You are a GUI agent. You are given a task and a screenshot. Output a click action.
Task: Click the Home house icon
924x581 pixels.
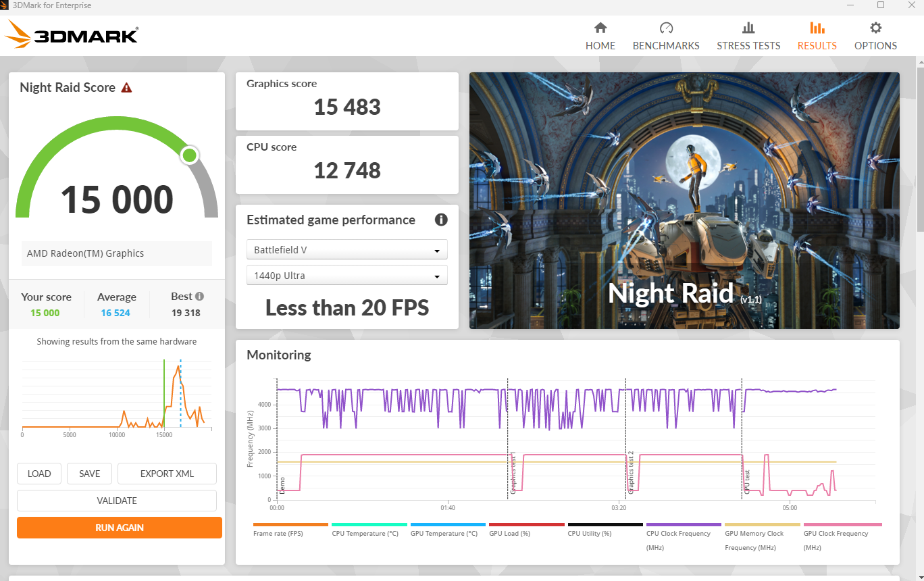coord(600,28)
